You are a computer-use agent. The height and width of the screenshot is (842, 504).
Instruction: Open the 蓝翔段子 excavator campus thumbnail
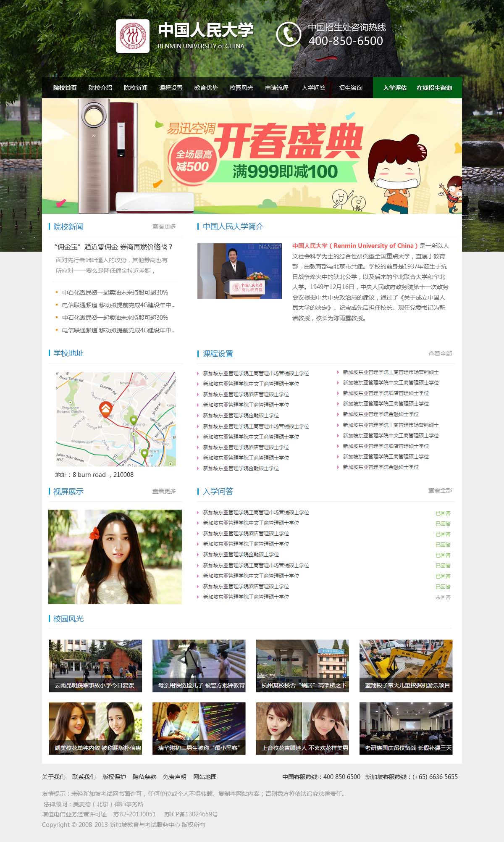(406, 666)
